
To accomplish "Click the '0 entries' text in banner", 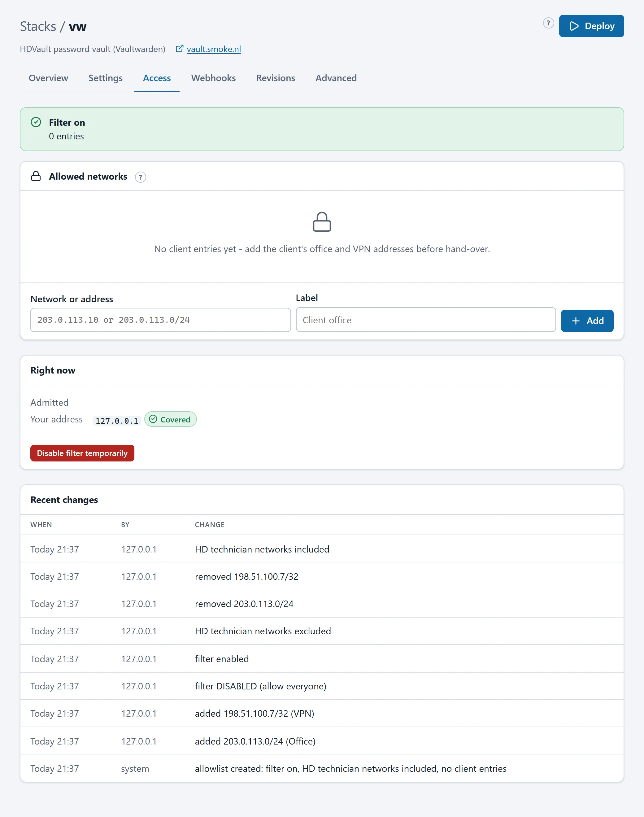I will pyautogui.click(x=66, y=136).
